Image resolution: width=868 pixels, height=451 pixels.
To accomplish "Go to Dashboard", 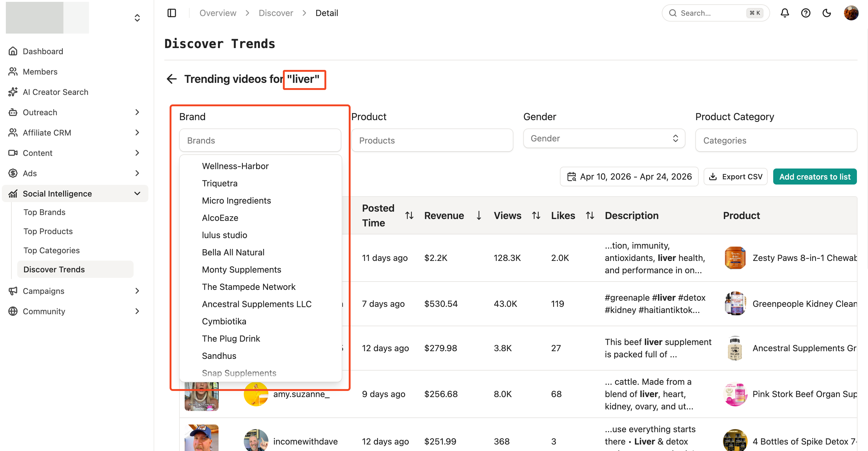I will pos(43,51).
